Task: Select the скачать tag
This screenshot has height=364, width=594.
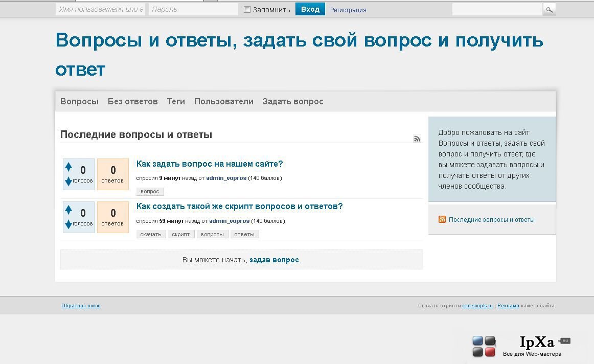Action: [x=151, y=234]
